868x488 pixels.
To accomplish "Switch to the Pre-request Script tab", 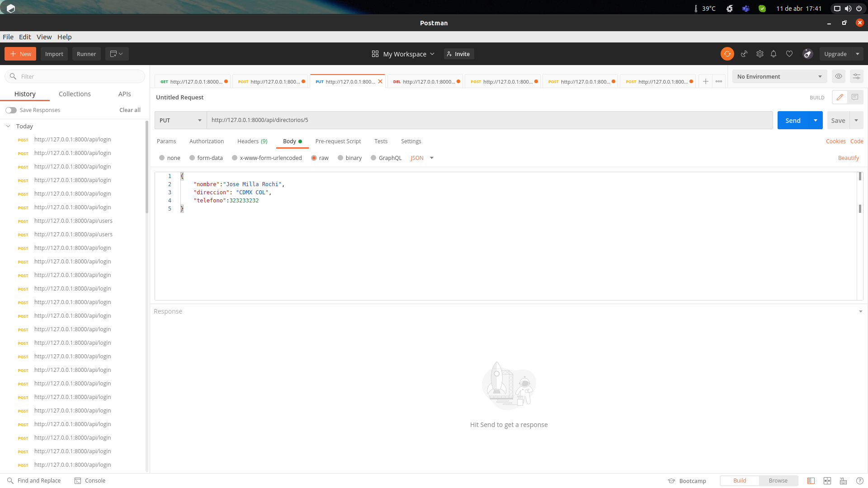I will coord(338,141).
